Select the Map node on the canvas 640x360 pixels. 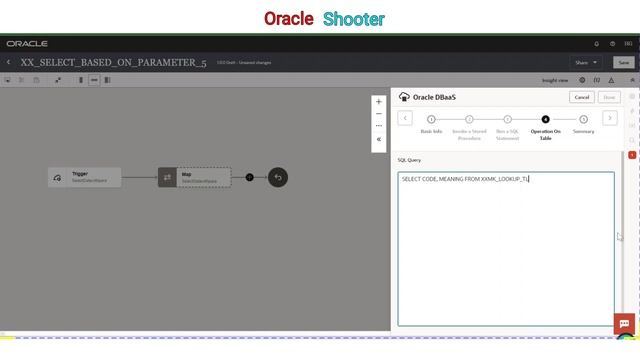click(195, 177)
